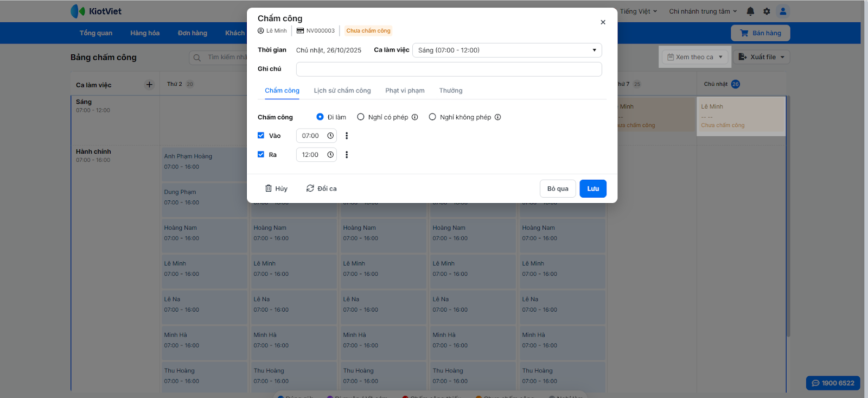Click the Lê Minh name in the dialog header

click(x=277, y=31)
